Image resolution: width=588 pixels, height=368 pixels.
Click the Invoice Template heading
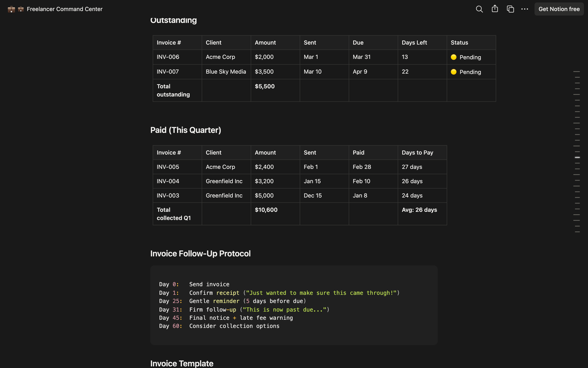coord(182,363)
